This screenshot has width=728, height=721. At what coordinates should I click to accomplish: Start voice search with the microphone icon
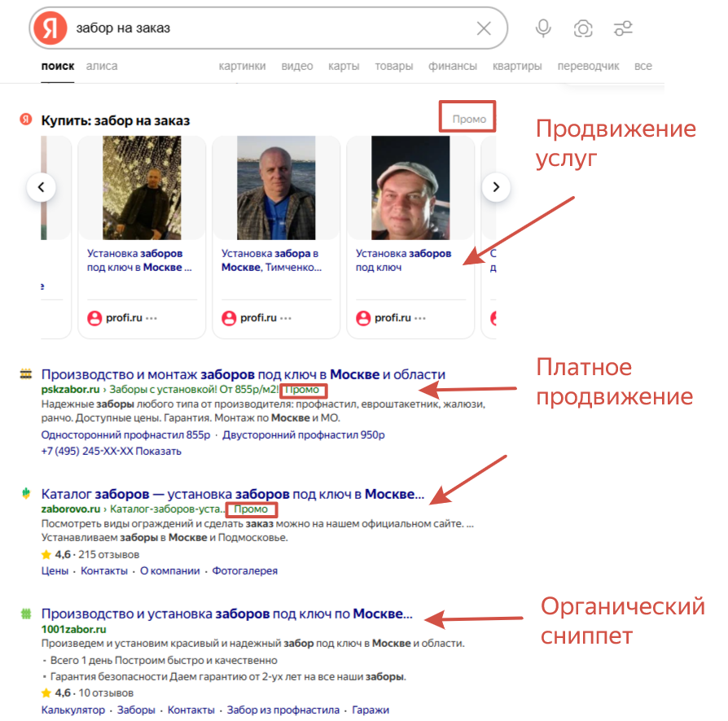pos(543,28)
